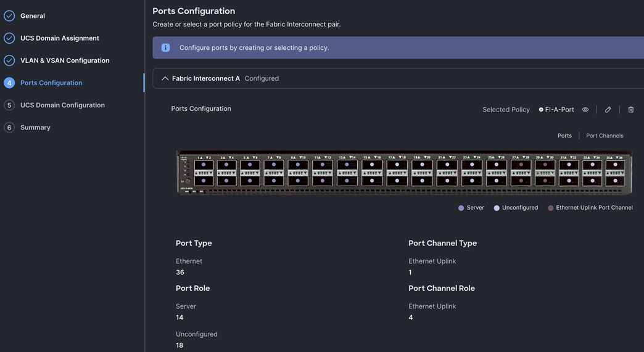This screenshot has height=352, width=644.
Task: Select server port 1 on the chassis
Action: pos(204,165)
